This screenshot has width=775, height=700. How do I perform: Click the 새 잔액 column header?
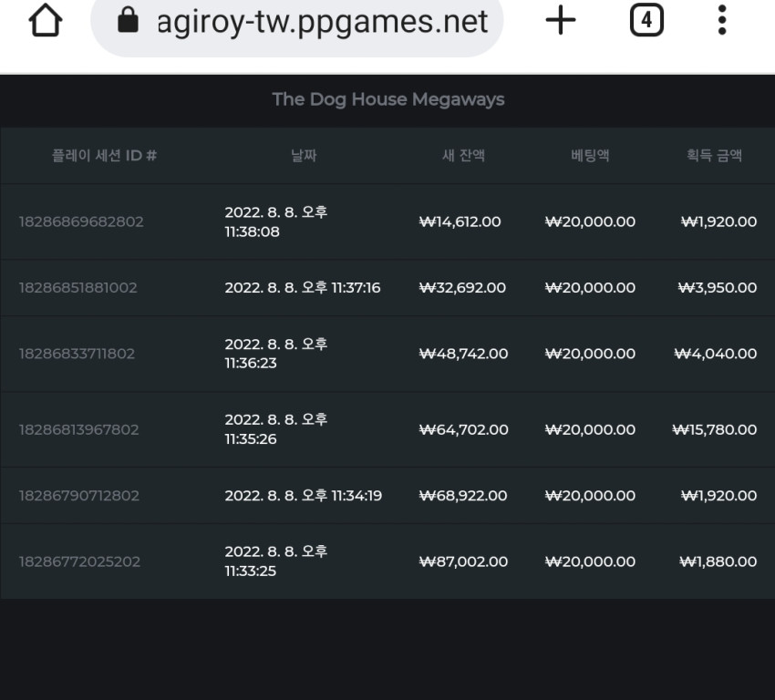point(463,156)
